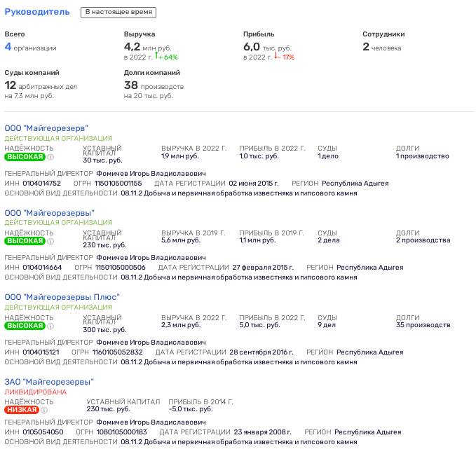
Task: Click the green revenue growth arrow
Action: point(156,55)
